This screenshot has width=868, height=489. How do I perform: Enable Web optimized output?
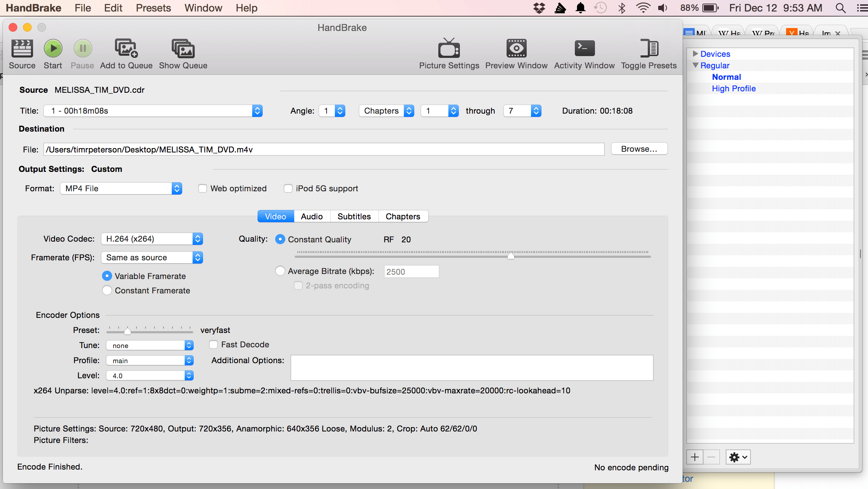pyautogui.click(x=203, y=188)
